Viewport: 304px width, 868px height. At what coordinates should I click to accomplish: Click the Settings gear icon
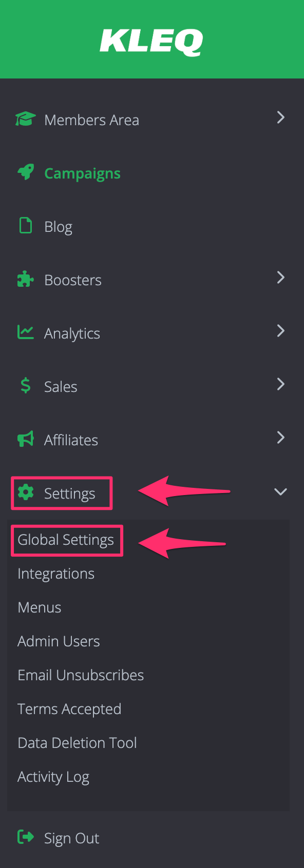tap(25, 492)
